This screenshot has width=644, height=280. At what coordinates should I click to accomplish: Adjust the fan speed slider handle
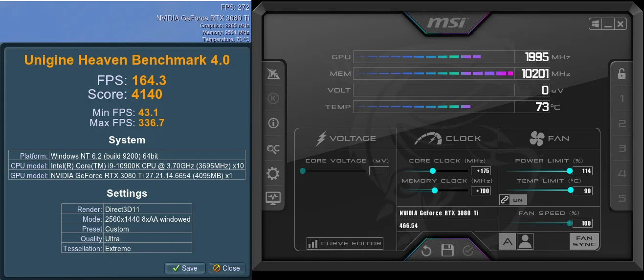569,223
